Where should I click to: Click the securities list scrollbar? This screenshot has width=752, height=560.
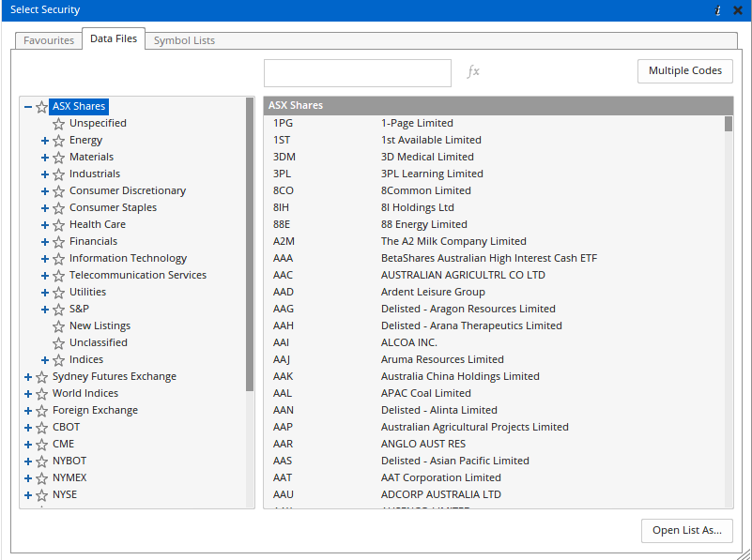(x=729, y=124)
